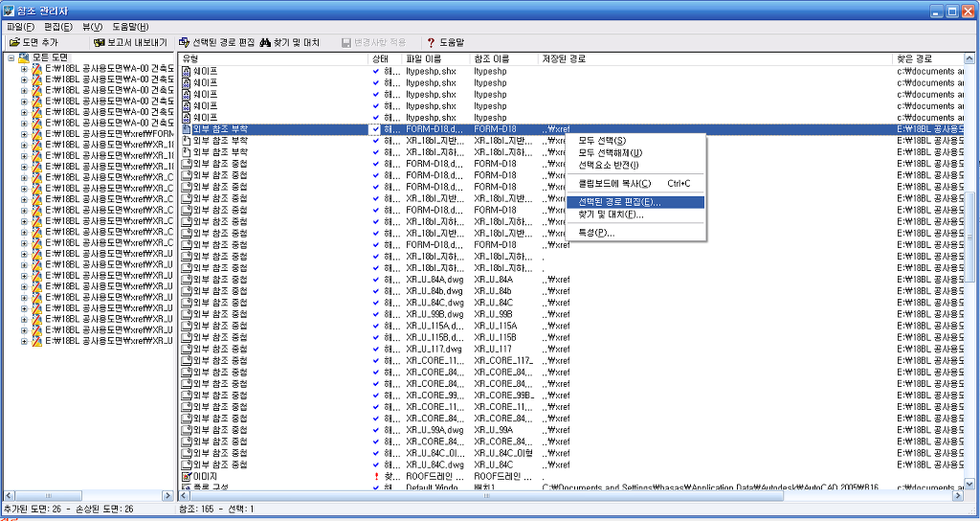
Task: Click the XR_U_117.dwg file name cell
Action: 434,349
